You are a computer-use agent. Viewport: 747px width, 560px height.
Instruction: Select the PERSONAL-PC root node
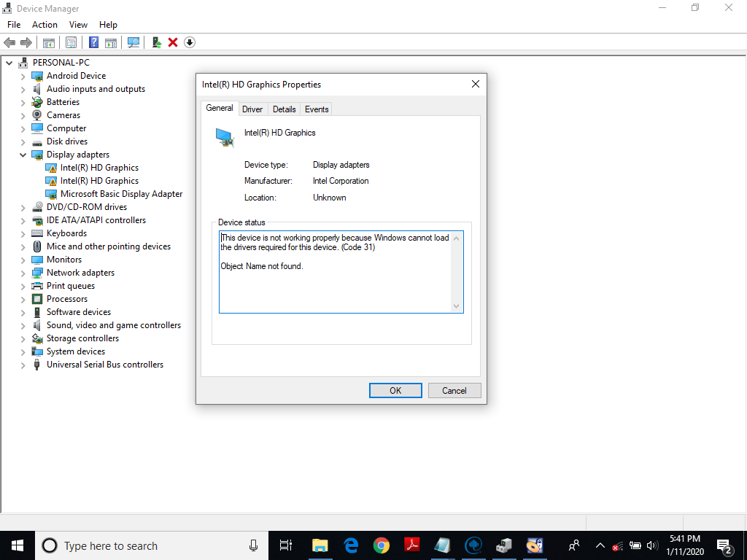point(61,63)
